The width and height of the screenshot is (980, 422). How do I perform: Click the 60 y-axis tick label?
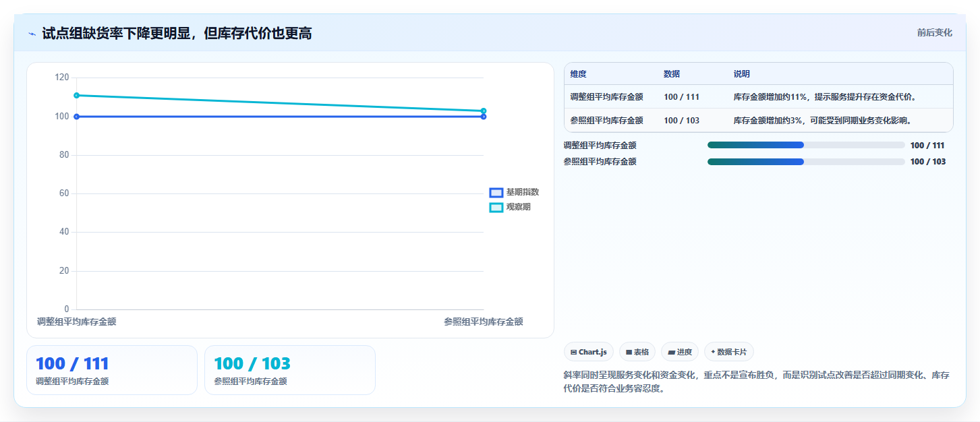pos(64,193)
